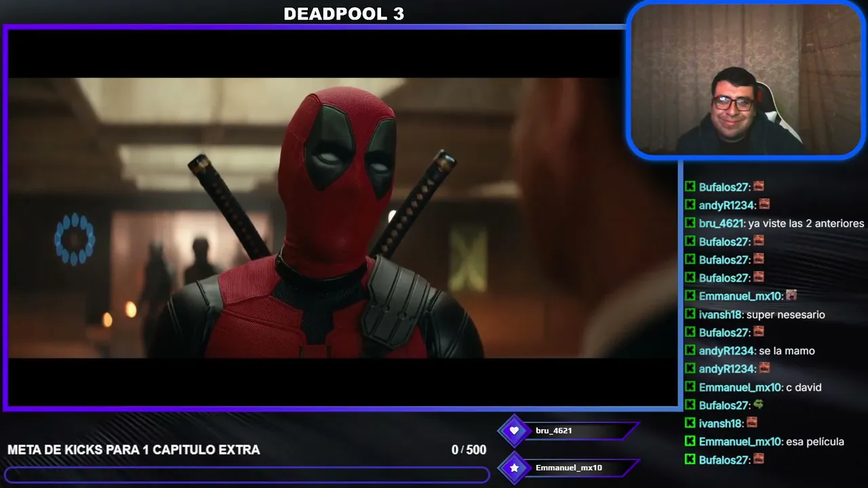Click username Emmanuel_mx10 on "c david" message
The width and height of the screenshot is (868, 488).
pyautogui.click(x=741, y=387)
